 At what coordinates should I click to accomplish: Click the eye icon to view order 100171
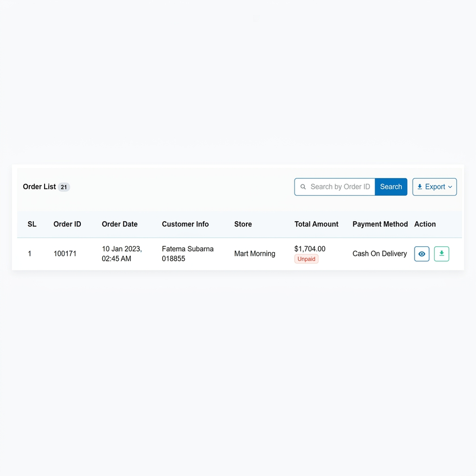point(421,254)
